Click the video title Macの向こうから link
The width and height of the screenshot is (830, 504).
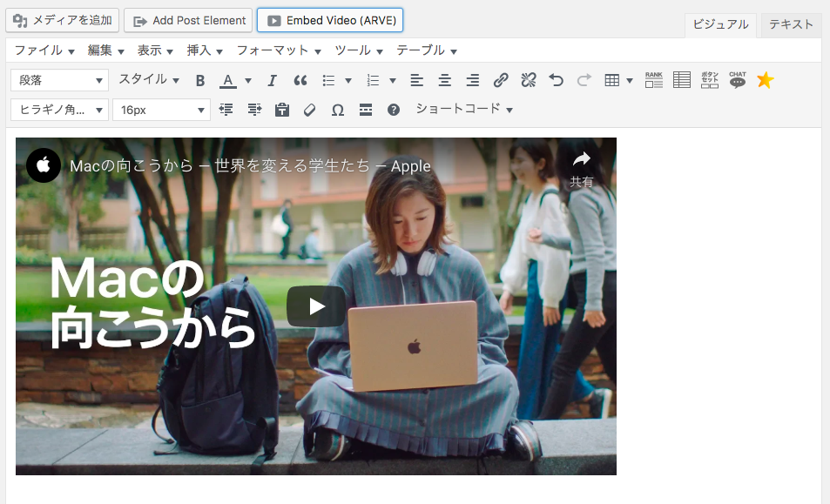click(250, 166)
